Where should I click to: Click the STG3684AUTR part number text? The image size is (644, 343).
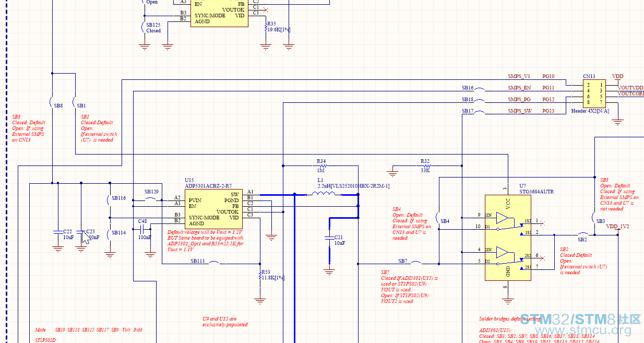536,192
